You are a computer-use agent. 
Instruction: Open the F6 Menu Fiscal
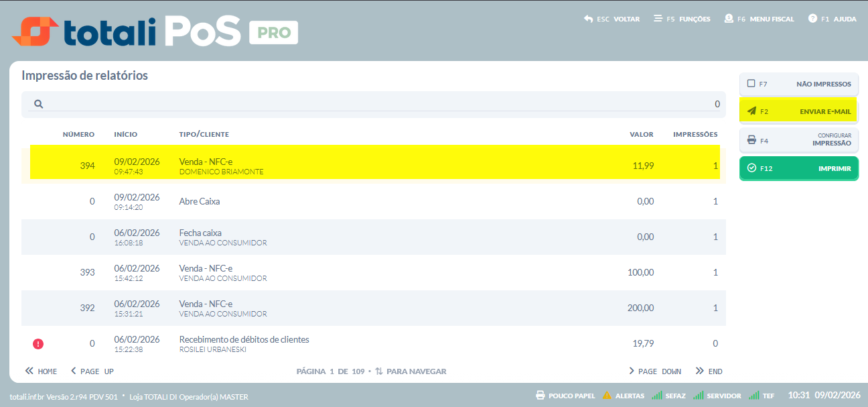759,19
